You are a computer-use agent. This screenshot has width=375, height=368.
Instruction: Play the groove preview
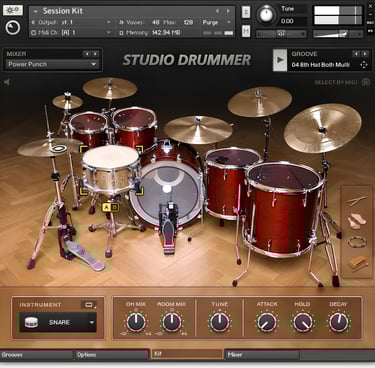280,60
